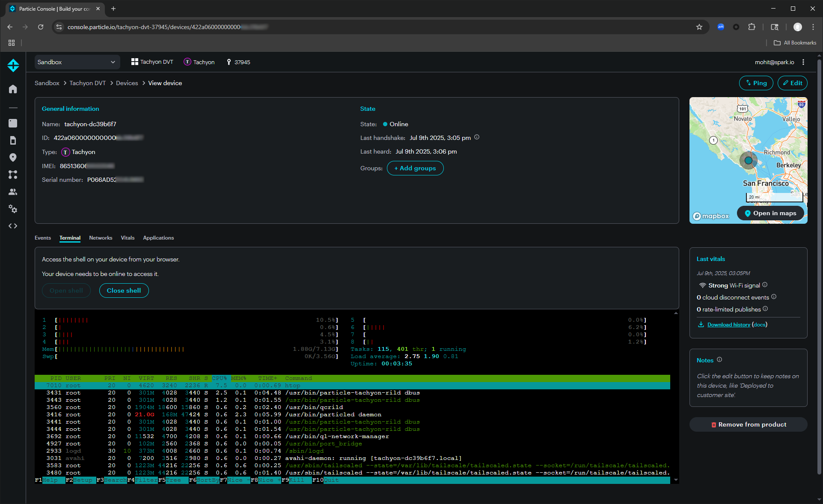Open Chrome three-dot menu

coord(813,27)
